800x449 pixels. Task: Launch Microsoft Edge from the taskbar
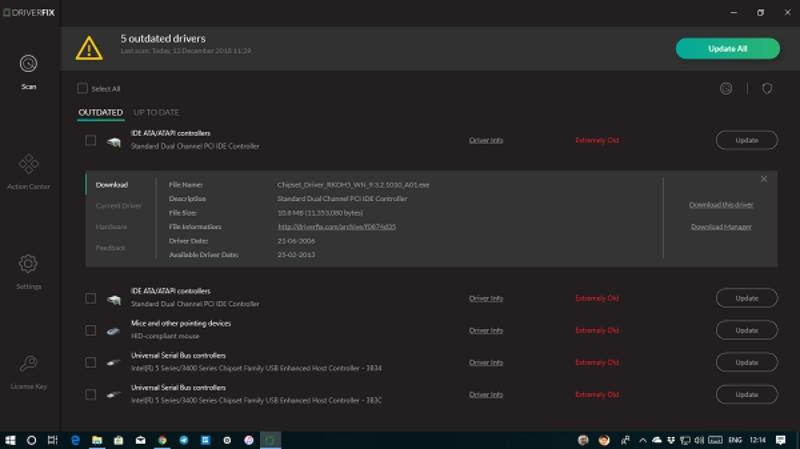click(75, 440)
